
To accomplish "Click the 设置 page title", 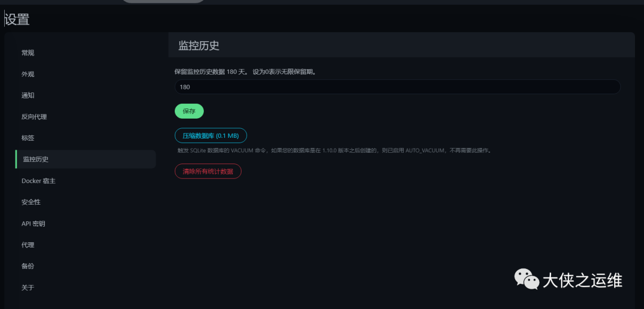I will (x=17, y=19).
